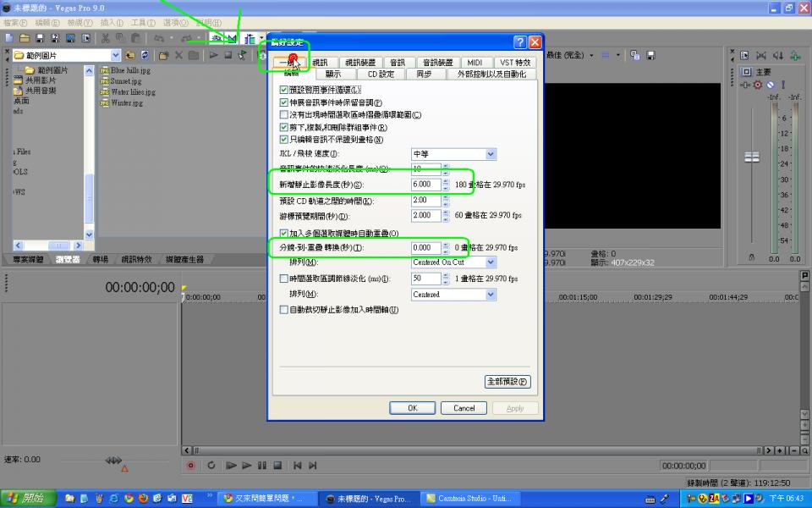
Task: Enable 自動裁切靜止影像加入時間軸 checkbox
Action: coord(284,310)
